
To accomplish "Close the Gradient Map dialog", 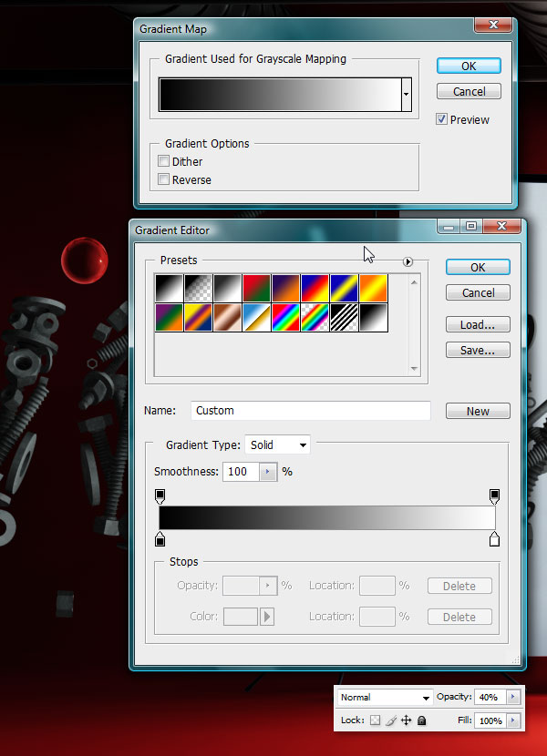I will (x=493, y=26).
